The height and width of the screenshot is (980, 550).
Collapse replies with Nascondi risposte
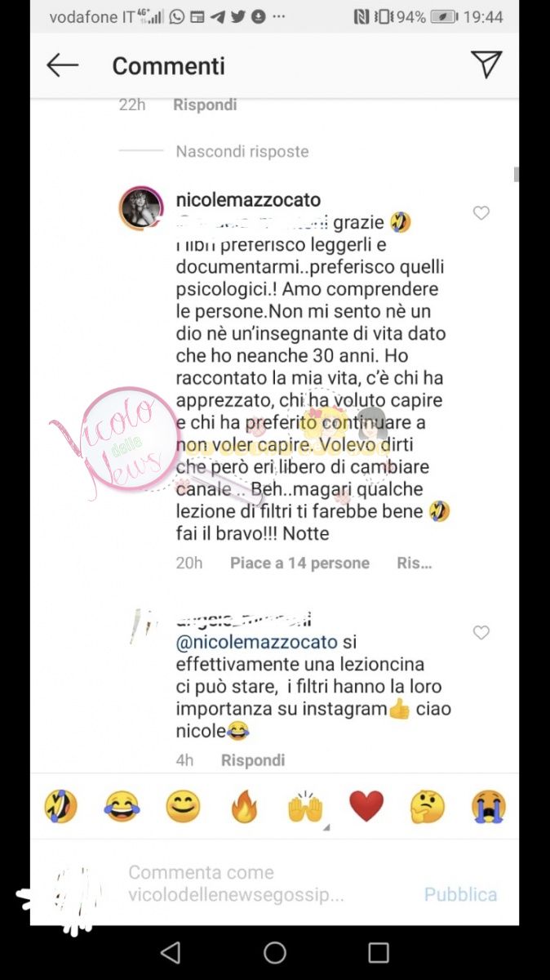pyautogui.click(x=242, y=151)
